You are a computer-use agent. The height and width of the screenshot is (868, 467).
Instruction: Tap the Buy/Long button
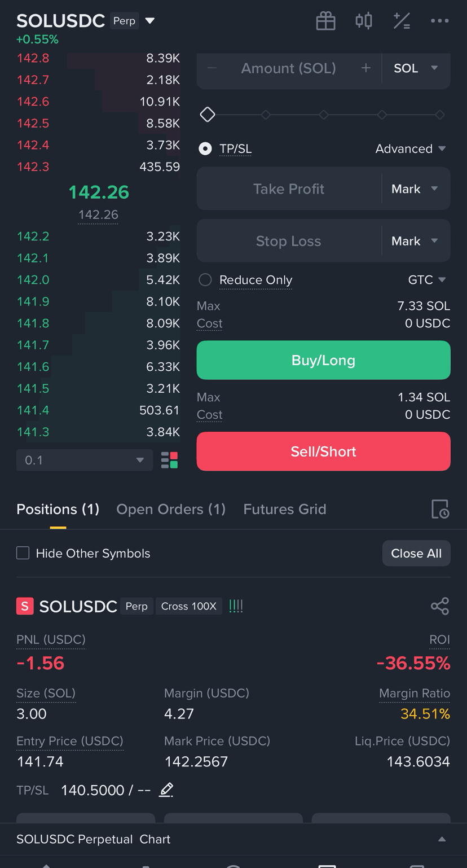point(323,360)
